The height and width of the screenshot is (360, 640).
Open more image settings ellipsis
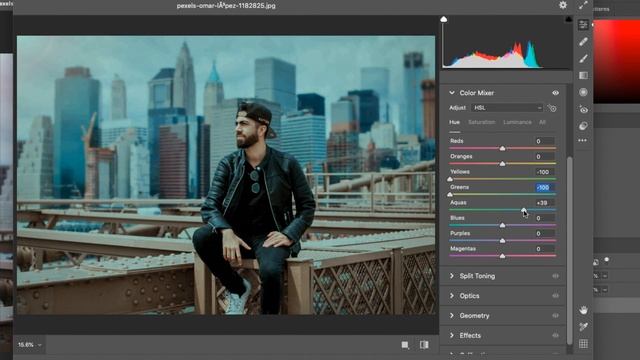582,140
